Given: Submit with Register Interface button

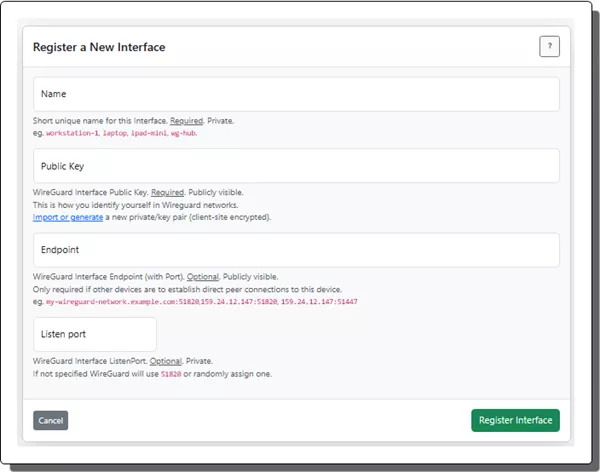Looking at the screenshot, I should click(515, 420).
